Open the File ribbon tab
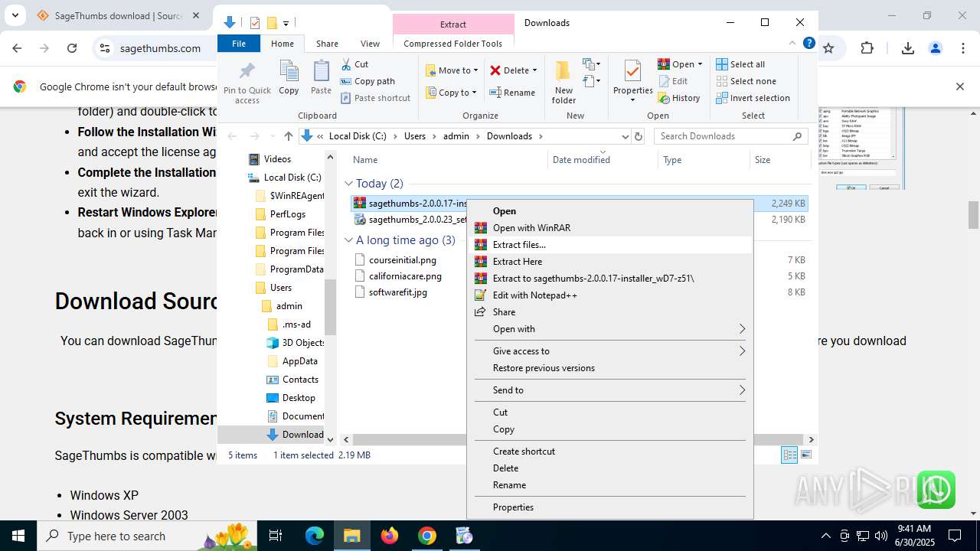 239,44
